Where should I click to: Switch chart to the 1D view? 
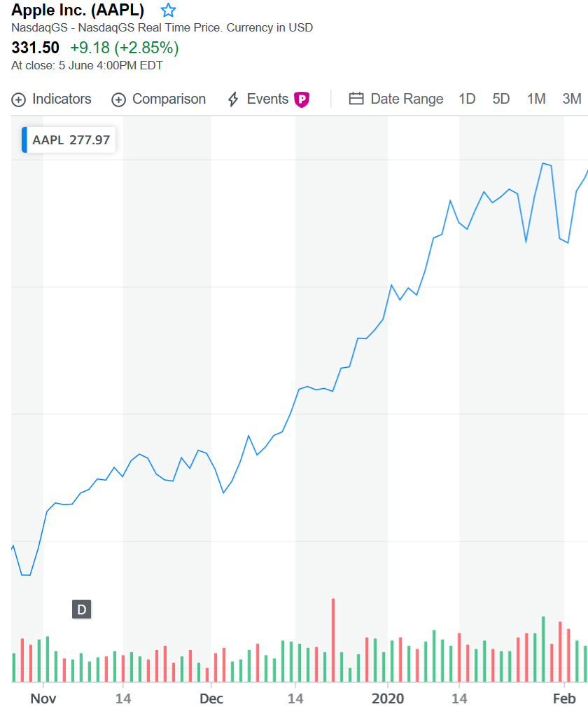[x=467, y=99]
